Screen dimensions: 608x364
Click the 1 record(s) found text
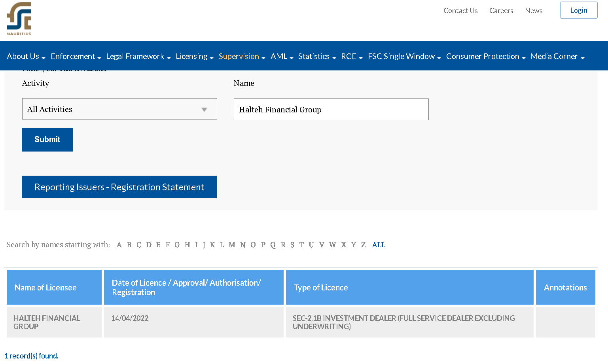click(31, 356)
